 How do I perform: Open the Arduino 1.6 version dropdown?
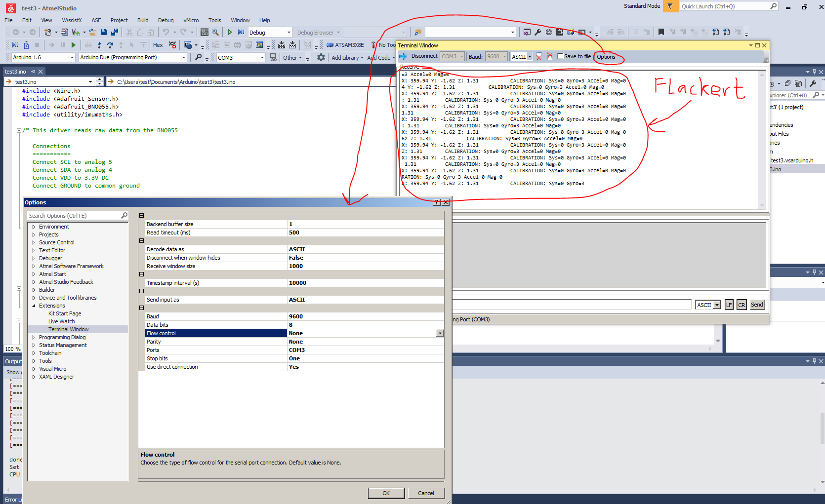72,57
